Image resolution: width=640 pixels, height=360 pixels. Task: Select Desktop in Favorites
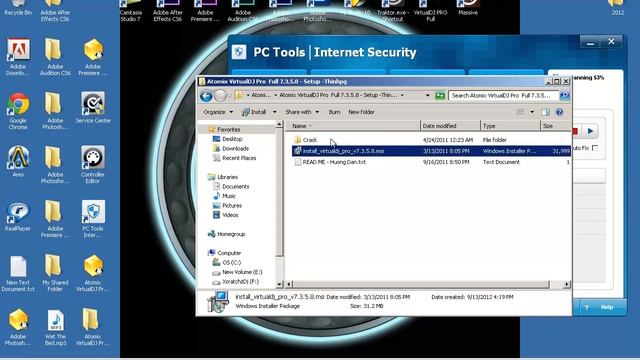[232, 139]
